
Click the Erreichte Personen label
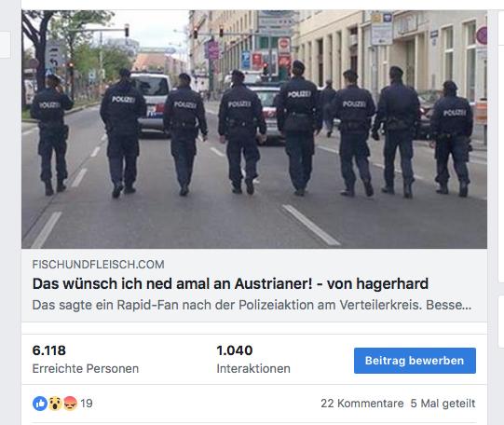pyautogui.click(x=86, y=368)
